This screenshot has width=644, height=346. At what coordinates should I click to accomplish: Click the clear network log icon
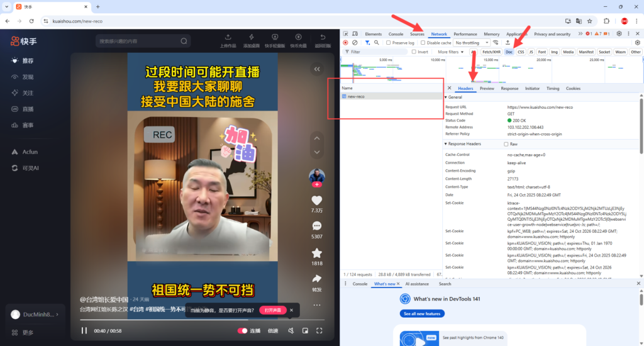click(x=355, y=43)
